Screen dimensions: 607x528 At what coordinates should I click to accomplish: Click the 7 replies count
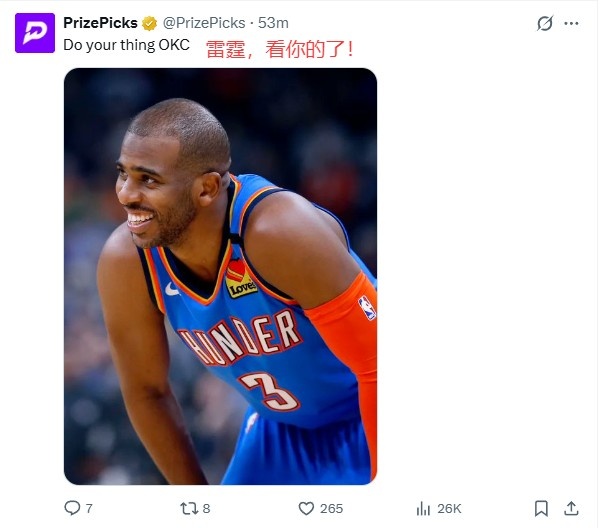point(89,508)
